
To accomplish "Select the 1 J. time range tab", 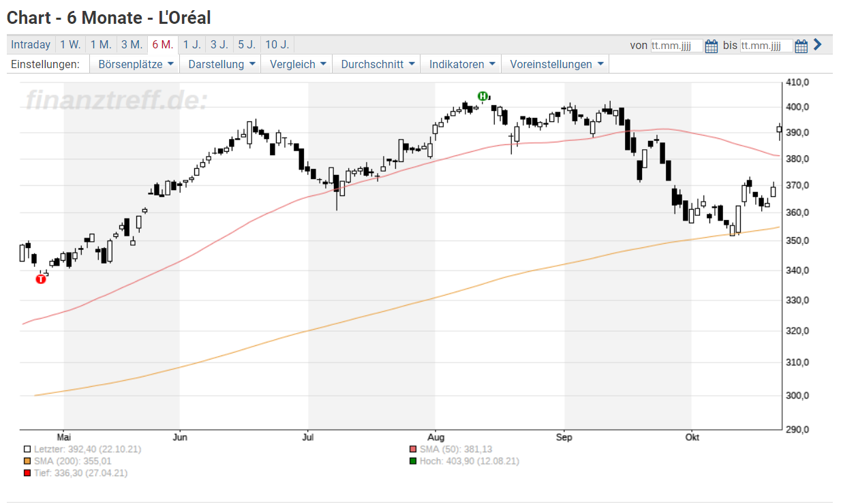I will tap(192, 45).
